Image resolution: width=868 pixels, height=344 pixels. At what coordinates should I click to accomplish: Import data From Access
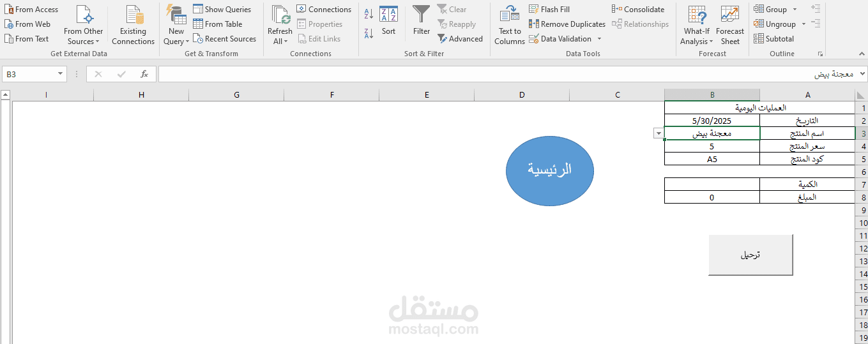coord(31,10)
